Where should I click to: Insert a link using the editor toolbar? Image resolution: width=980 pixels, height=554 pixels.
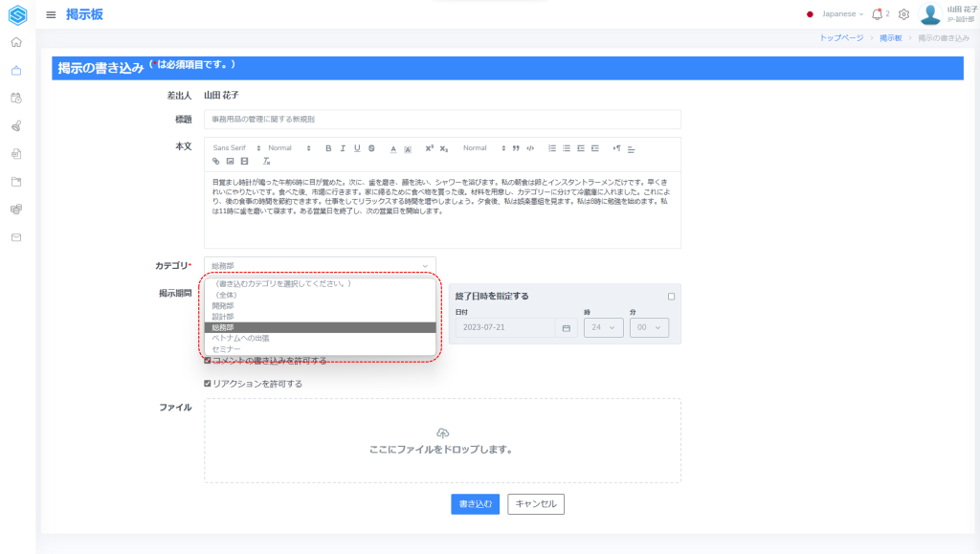click(216, 162)
